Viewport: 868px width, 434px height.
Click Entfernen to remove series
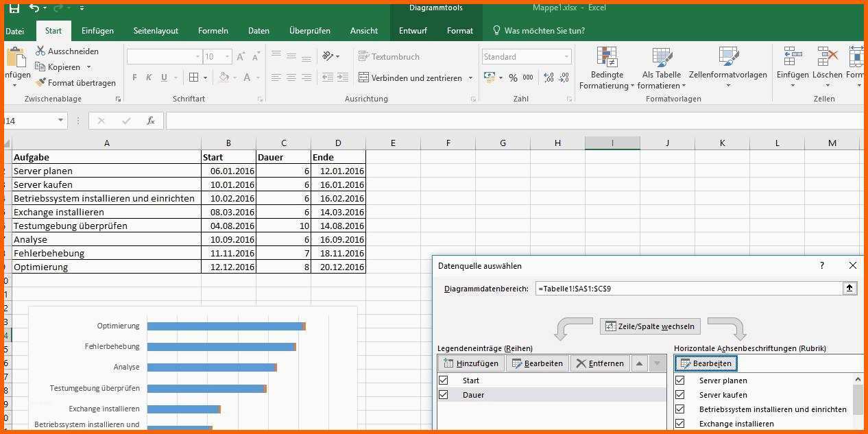[600, 363]
